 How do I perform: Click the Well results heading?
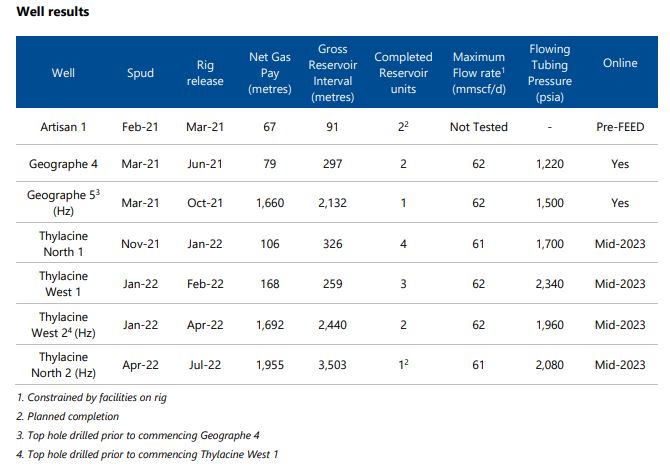53,12
